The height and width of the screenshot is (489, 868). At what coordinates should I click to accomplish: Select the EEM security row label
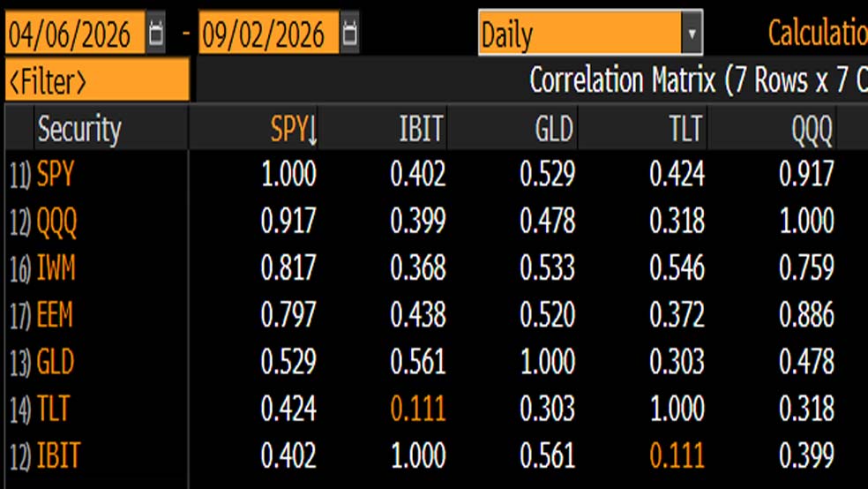pos(55,314)
